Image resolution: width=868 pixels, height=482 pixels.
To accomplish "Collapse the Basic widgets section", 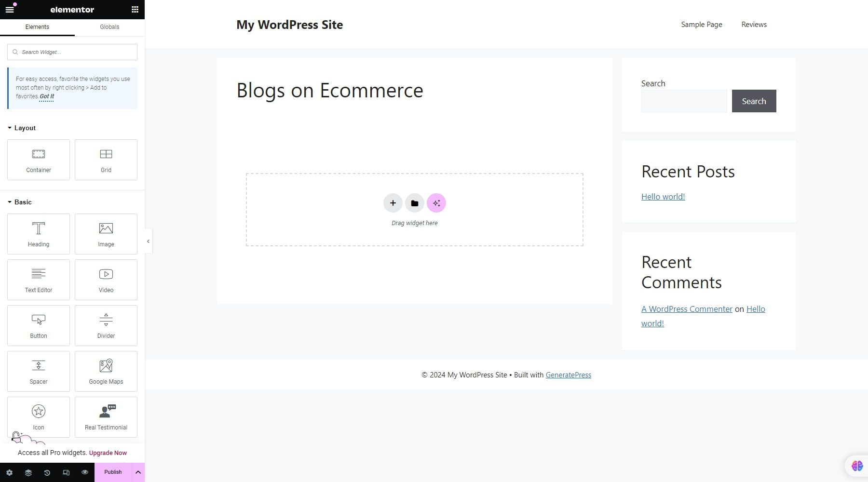I will (x=9, y=202).
